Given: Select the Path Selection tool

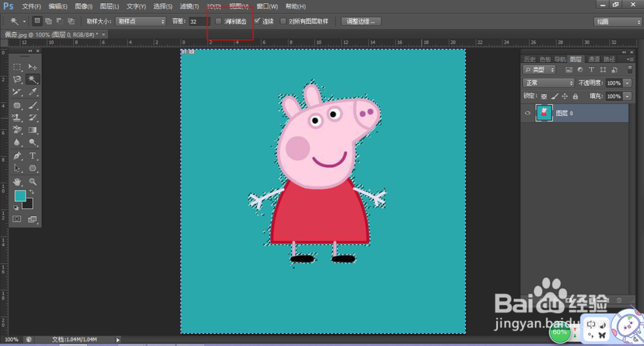Looking at the screenshot, I should [17, 168].
